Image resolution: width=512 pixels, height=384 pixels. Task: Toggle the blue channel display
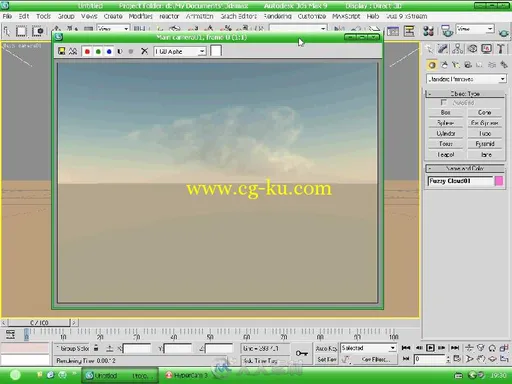pyautogui.click(x=109, y=52)
